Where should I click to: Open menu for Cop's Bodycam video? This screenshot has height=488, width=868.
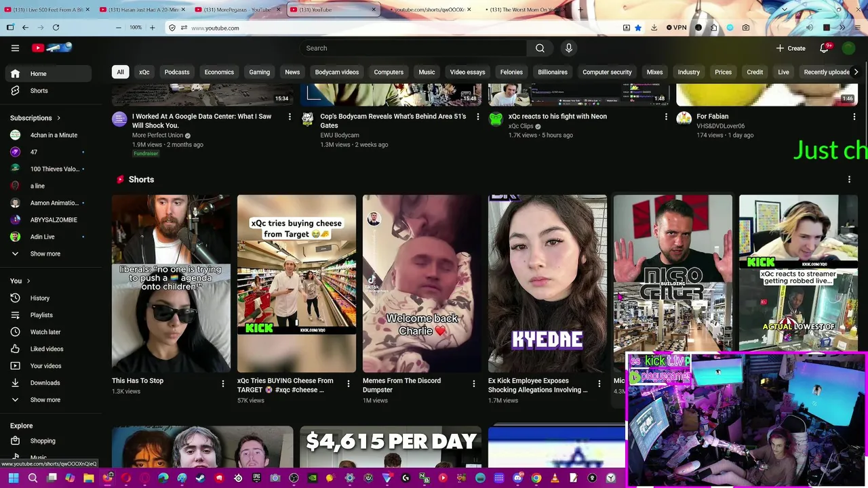477,117
